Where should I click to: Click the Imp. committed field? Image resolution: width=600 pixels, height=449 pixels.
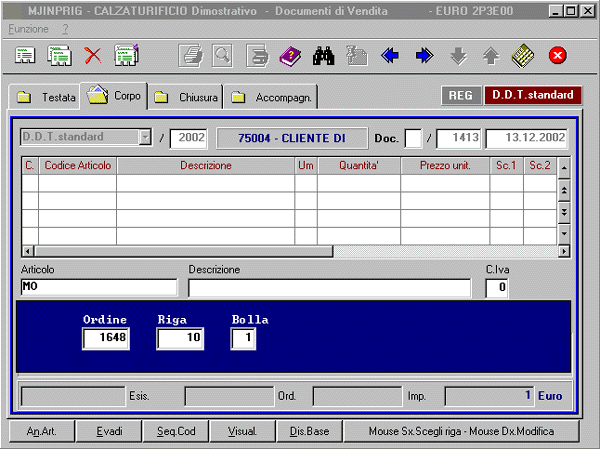click(357, 396)
